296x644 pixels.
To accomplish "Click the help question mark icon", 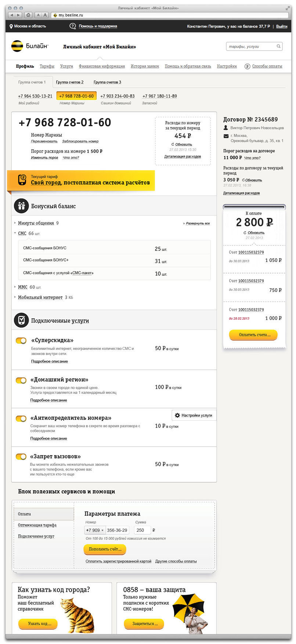I will point(73,26).
